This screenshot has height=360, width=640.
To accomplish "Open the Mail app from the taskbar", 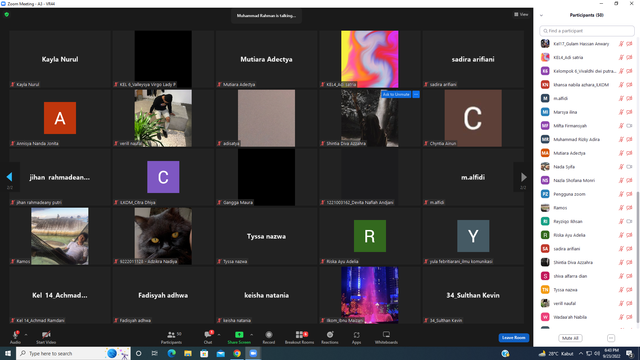I will coord(220,353).
